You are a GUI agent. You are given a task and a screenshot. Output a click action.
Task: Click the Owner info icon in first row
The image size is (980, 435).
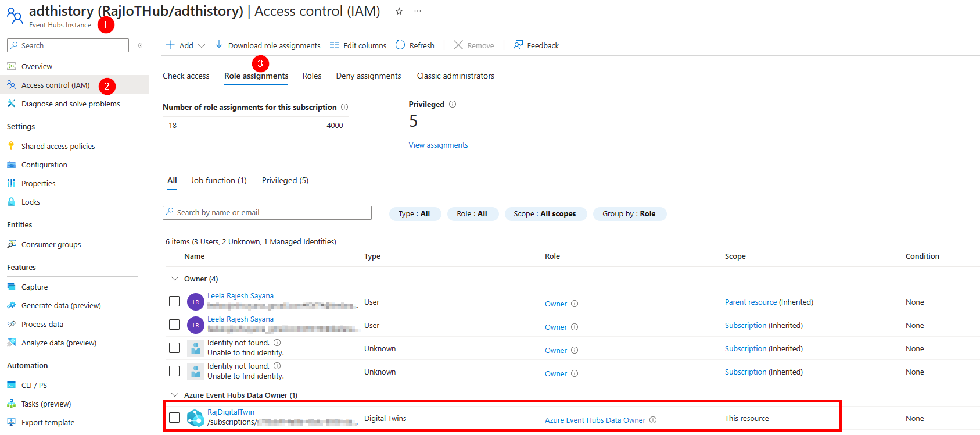[575, 304]
